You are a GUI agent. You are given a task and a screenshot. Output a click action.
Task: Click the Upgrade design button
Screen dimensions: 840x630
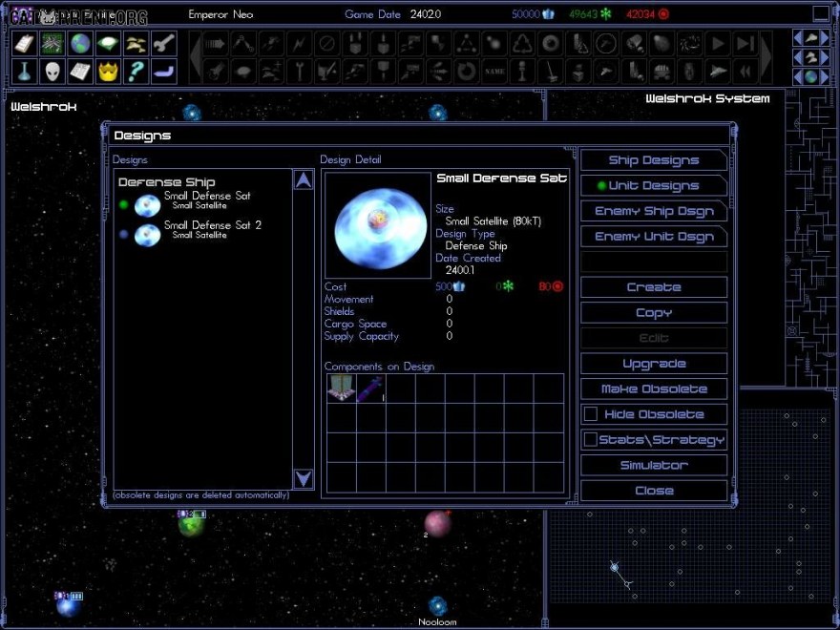pyautogui.click(x=654, y=364)
